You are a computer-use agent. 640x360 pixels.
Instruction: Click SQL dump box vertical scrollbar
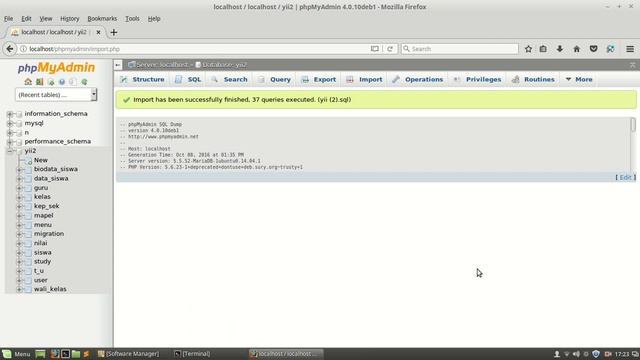tap(633, 125)
